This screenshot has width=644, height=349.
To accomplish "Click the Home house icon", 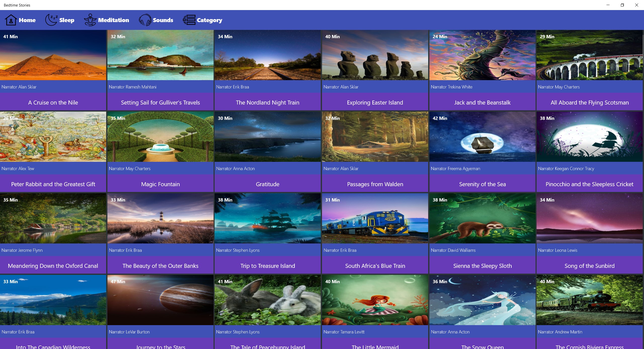I will pos(11,20).
